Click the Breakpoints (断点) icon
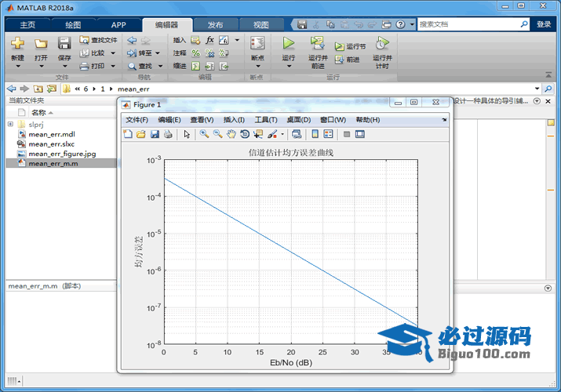Screen dimensions: 561x392 pos(257,43)
